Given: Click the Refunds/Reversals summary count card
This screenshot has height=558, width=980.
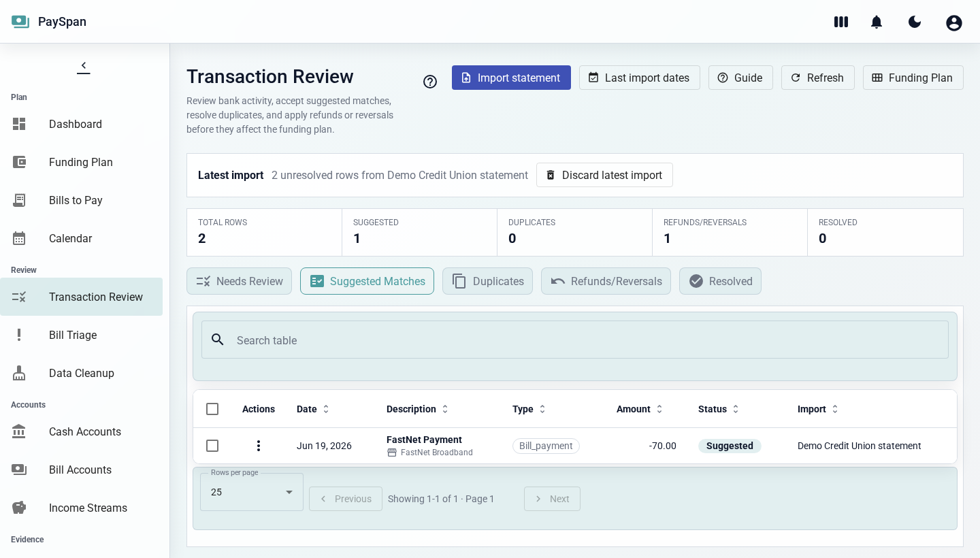Looking at the screenshot, I should coord(730,232).
